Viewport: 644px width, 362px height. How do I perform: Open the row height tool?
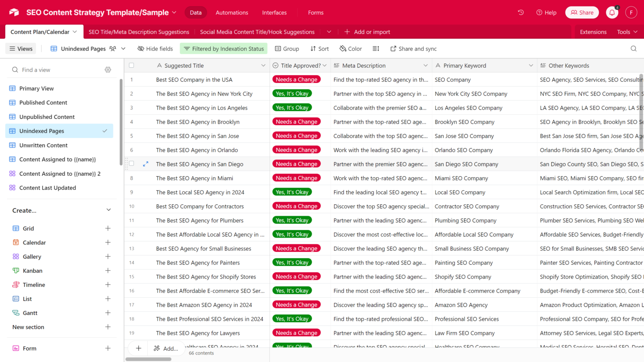(376, 48)
